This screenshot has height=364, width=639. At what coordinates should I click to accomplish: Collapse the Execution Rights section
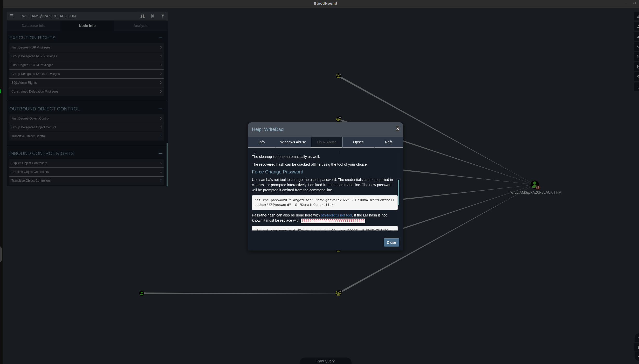[x=160, y=38]
